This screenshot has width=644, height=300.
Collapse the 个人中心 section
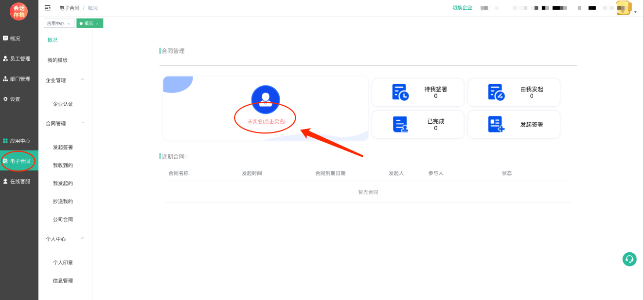click(83, 239)
